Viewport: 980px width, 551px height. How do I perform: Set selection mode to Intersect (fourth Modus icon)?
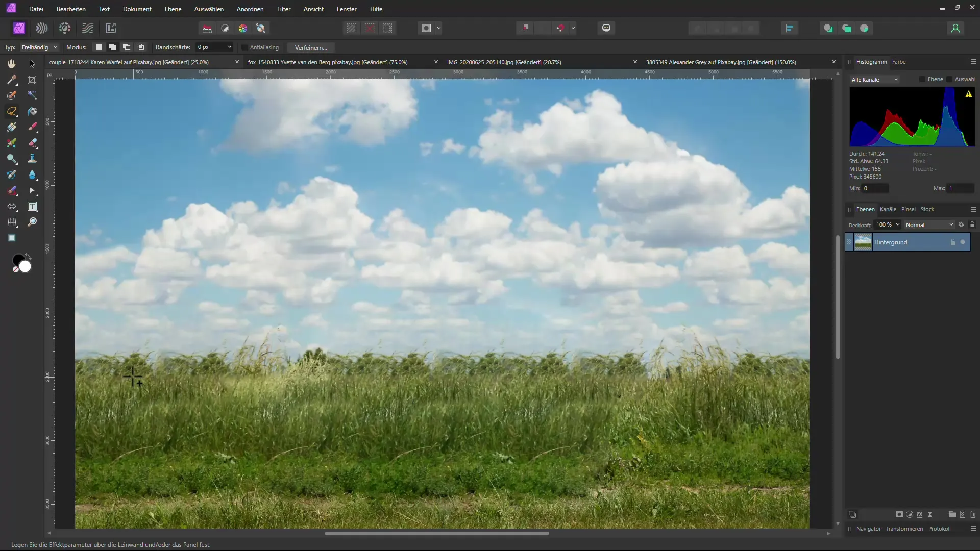[x=140, y=47]
